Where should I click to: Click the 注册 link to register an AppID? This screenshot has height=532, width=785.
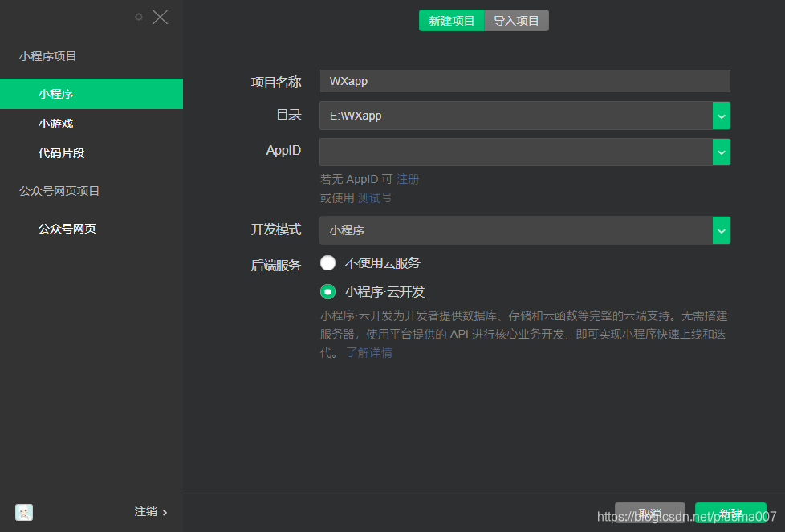click(x=407, y=178)
